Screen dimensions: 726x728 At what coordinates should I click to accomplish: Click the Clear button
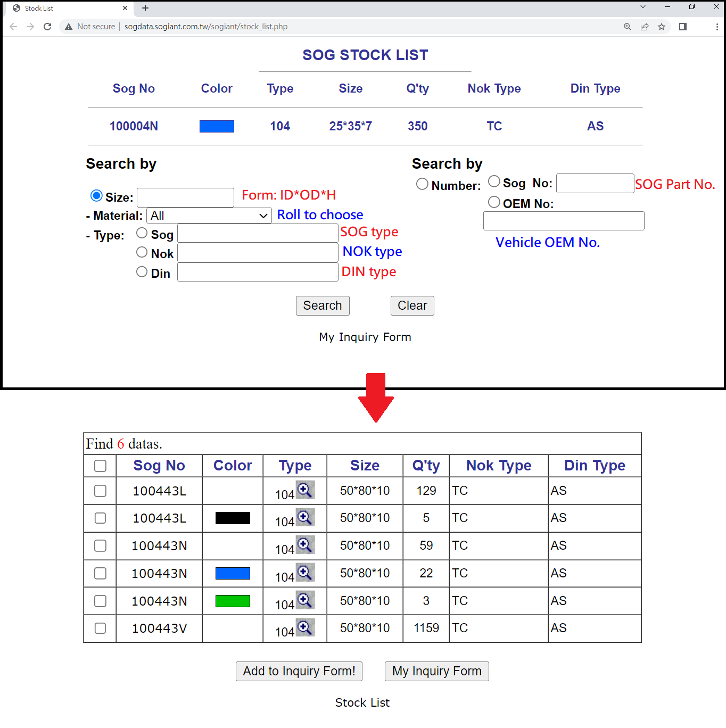point(412,305)
